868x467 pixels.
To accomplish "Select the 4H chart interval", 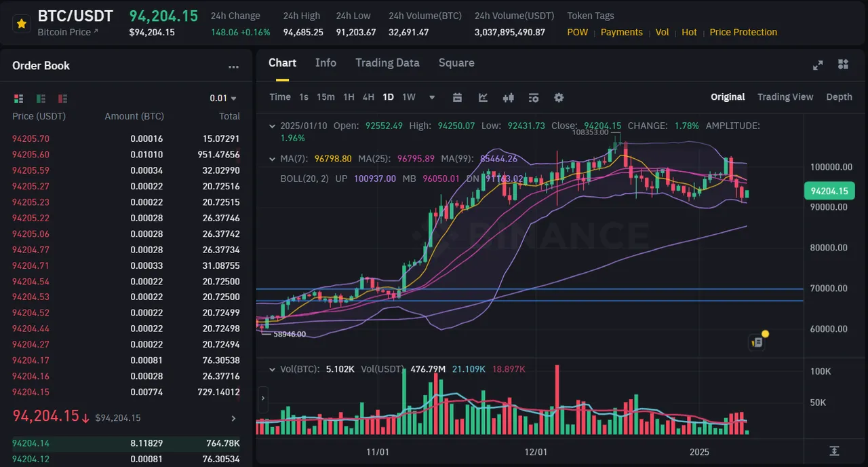I will coord(368,97).
